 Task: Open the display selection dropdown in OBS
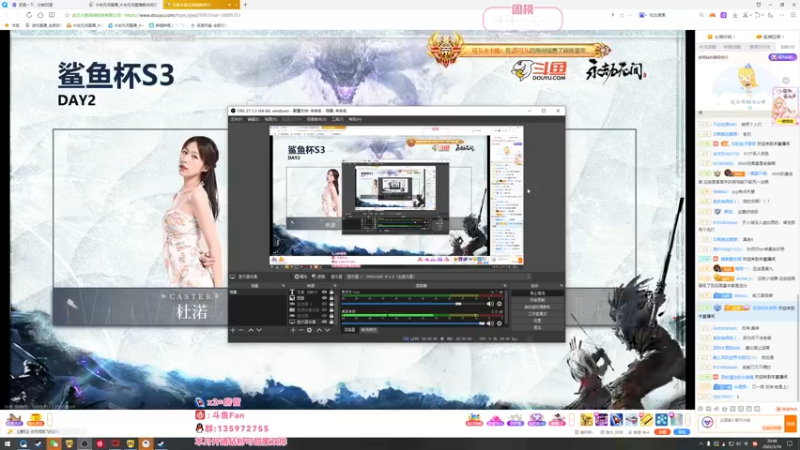tap(438, 277)
